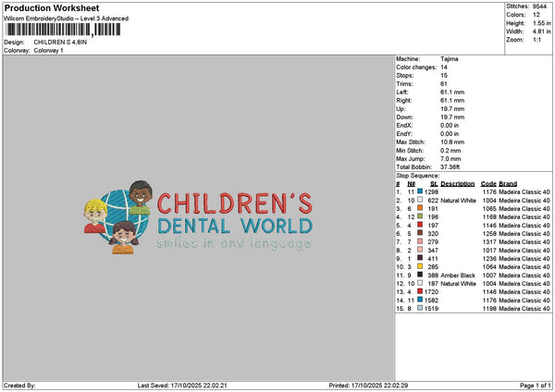Pick the red swatch beside stitch count 1720
The image size is (555, 392).
420,291
